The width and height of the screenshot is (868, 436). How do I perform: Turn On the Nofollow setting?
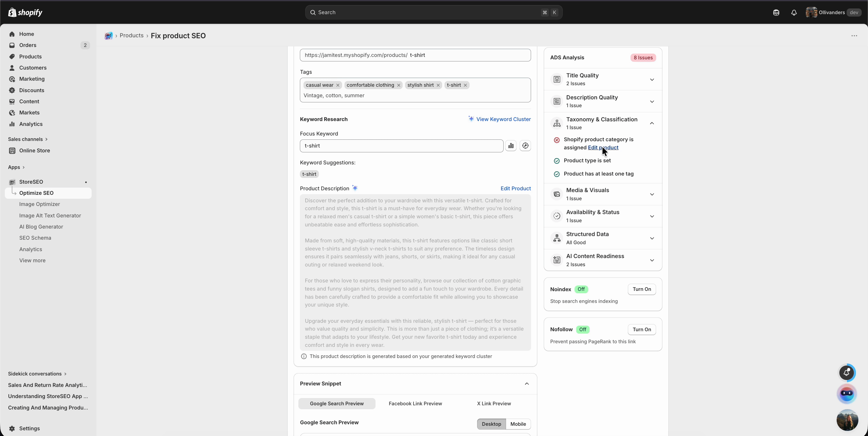click(x=642, y=329)
